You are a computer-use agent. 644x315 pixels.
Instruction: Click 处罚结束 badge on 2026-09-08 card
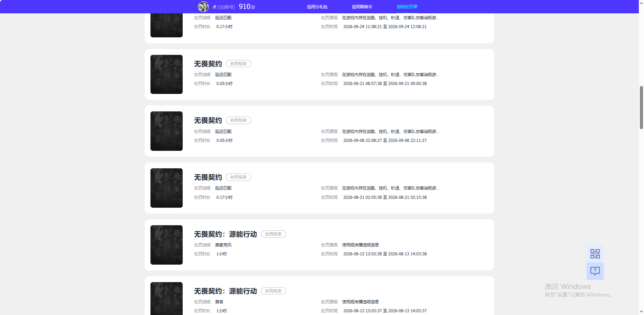pos(239,120)
